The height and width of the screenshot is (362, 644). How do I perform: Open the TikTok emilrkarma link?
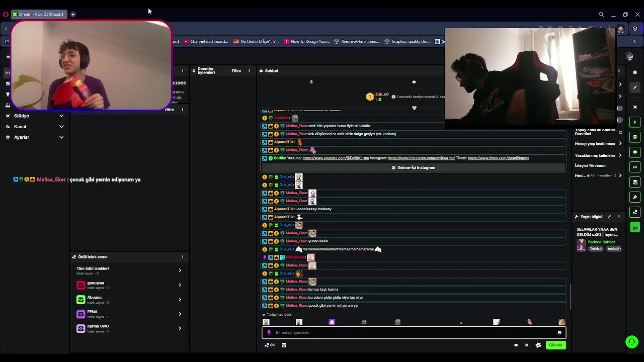pyautogui.click(x=498, y=158)
